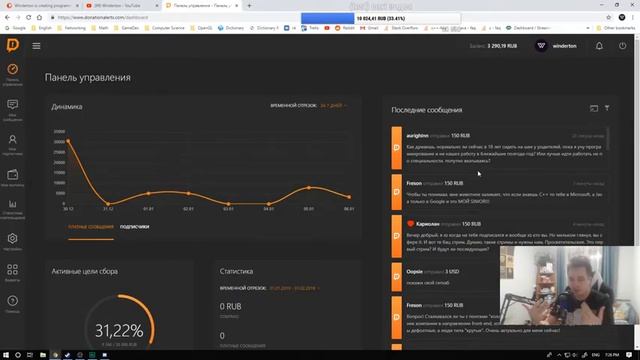Open the Dynamics time range dropdown
This screenshot has width=640, height=360.
click(333, 106)
